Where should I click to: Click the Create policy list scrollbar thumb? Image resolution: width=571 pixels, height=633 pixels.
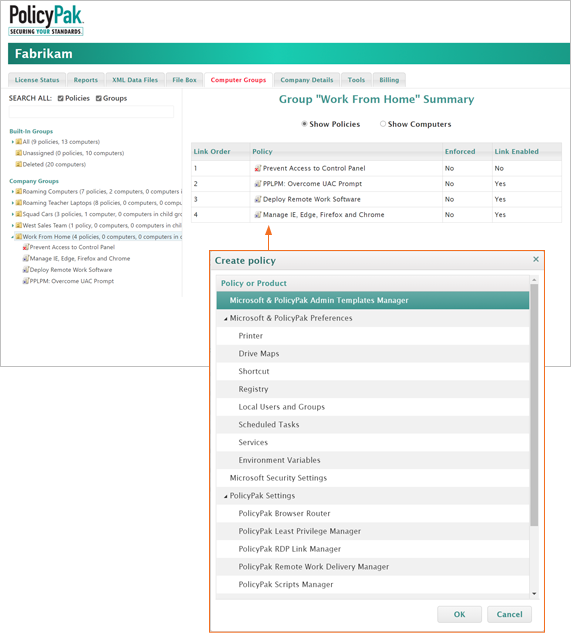pos(534,405)
